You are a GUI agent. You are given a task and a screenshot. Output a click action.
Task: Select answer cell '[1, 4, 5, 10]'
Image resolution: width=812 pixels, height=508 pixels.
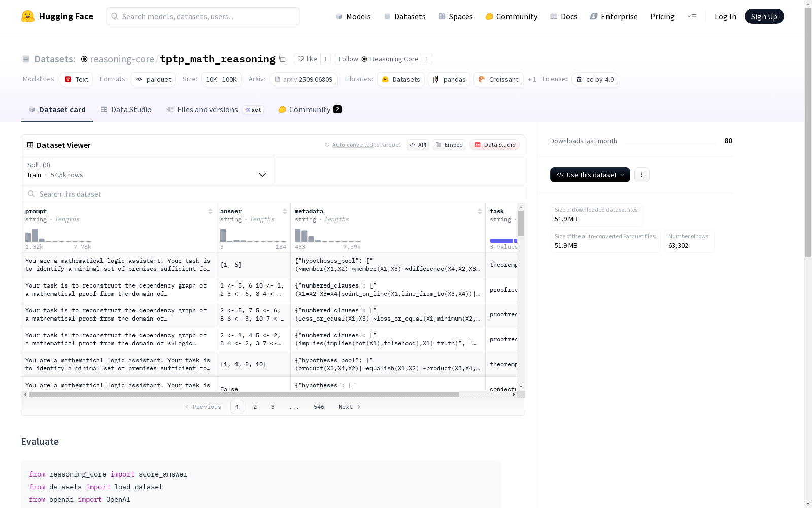tap(253, 364)
